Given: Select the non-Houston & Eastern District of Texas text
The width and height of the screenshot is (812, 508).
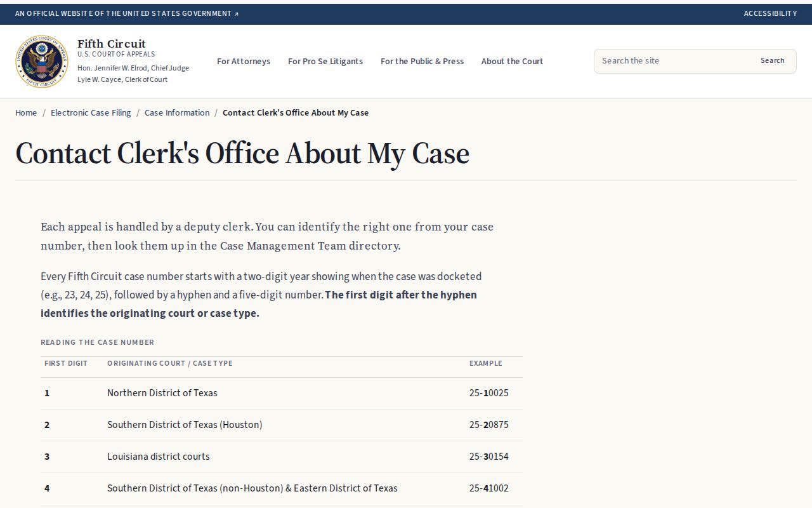Looking at the screenshot, I should (252, 488).
